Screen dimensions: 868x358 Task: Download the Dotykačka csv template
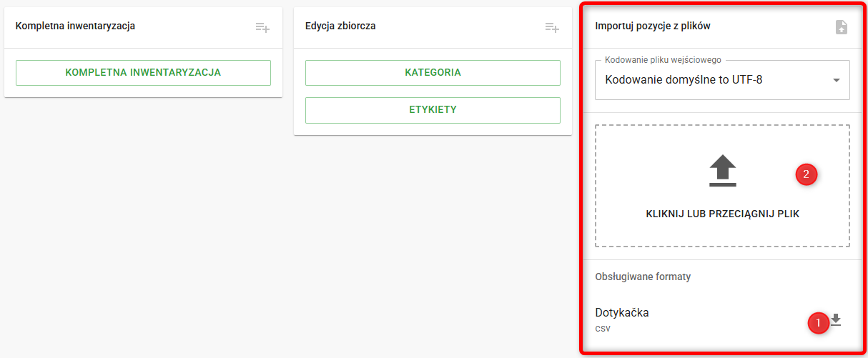point(835,320)
